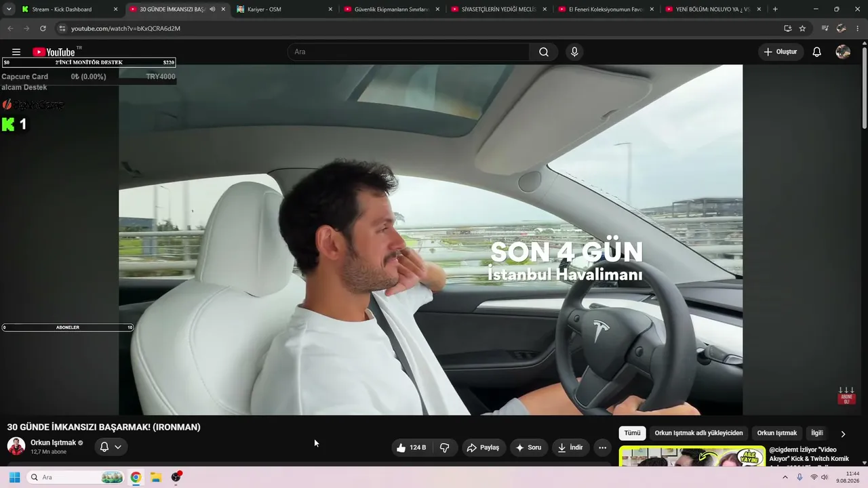Click the install app icon in address bar
Viewport: 868px width, 488px height.
click(787, 28)
